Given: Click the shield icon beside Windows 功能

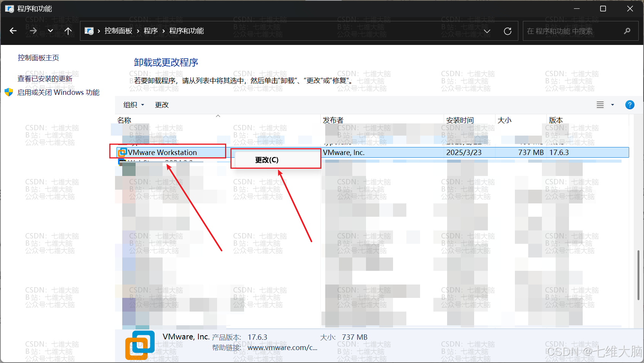Looking at the screenshot, I should [9, 92].
